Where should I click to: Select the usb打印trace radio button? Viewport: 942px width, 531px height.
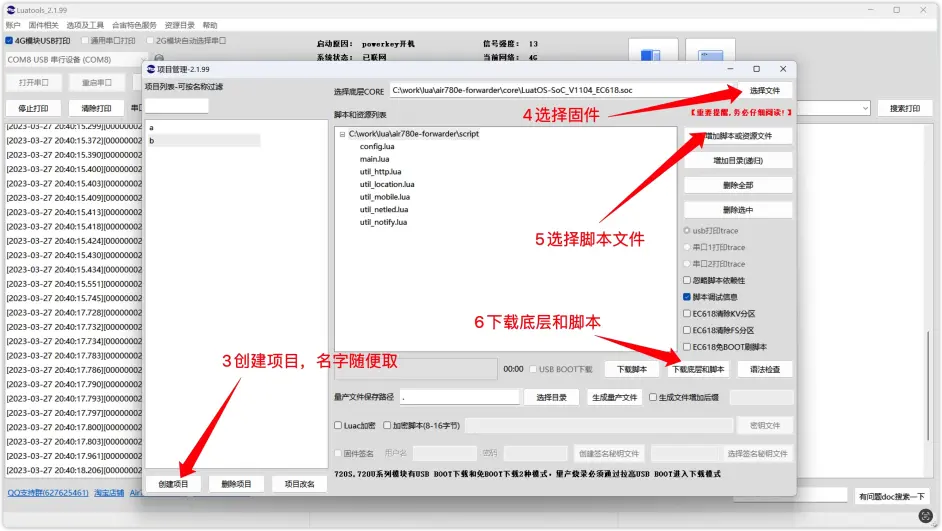[686, 231]
